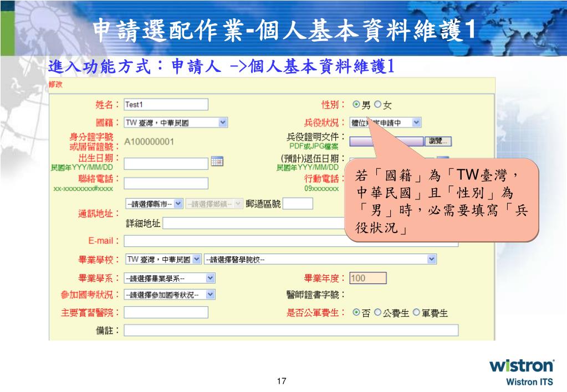Click the Wistron ITS logo
Image resolution: width=567 pixels, height=392 pixels.
pos(521,372)
